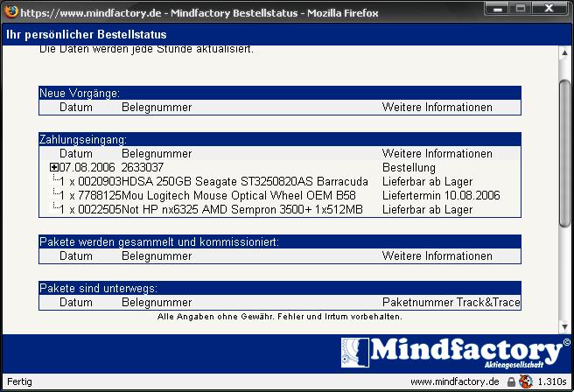Click 'Lieferbar ab Lager' for Seagate row

tap(428, 181)
